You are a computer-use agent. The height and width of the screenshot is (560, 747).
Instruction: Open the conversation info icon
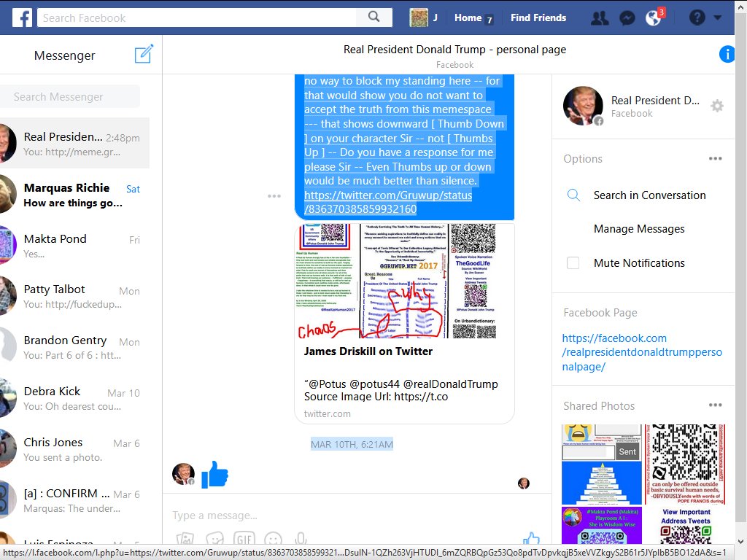pyautogui.click(x=727, y=54)
